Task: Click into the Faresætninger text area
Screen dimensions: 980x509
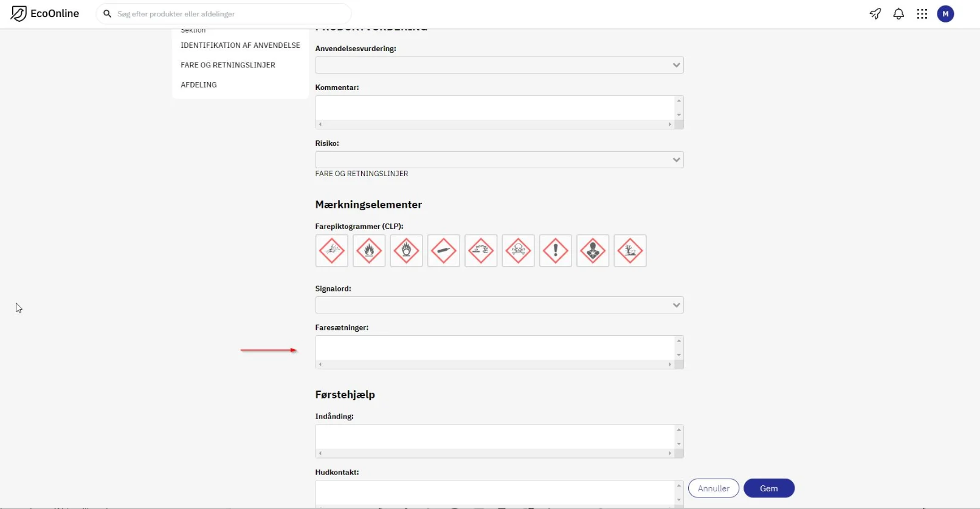Action: (x=495, y=348)
